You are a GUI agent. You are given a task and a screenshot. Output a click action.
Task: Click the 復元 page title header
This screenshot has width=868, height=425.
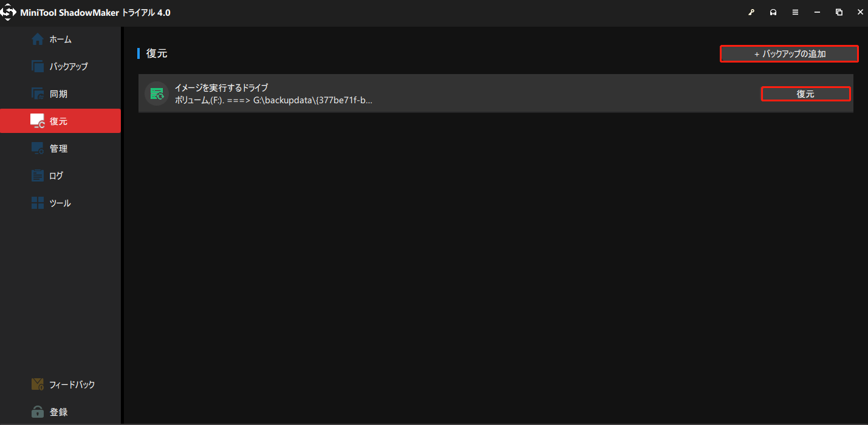point(155,53)
